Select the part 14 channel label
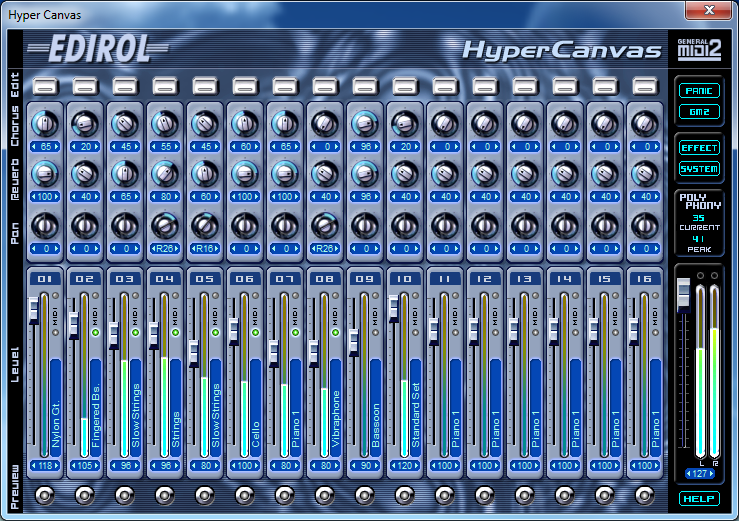Viewport: 739px width, 521px height. pyautogui.click(x=565, y=279)
